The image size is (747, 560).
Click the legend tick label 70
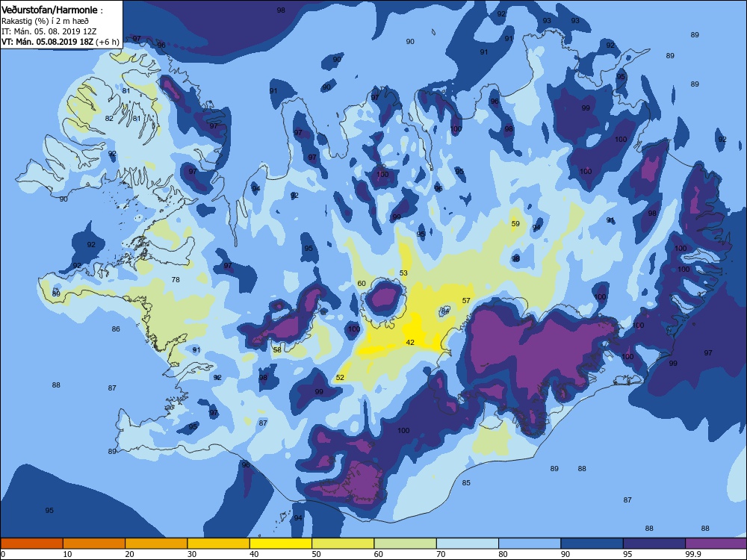point(441,554)
